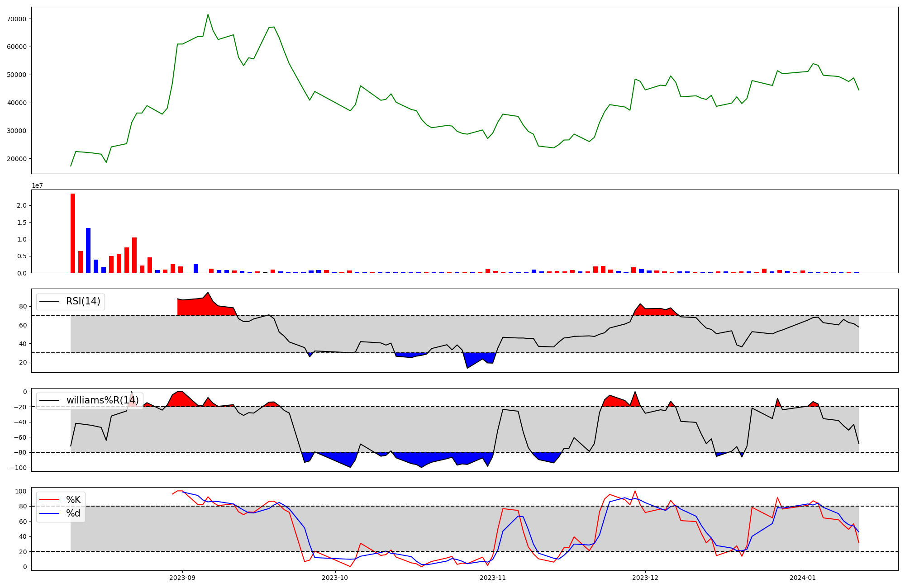Click the black RSI(14) legend line sample

(x=49, y=302)
